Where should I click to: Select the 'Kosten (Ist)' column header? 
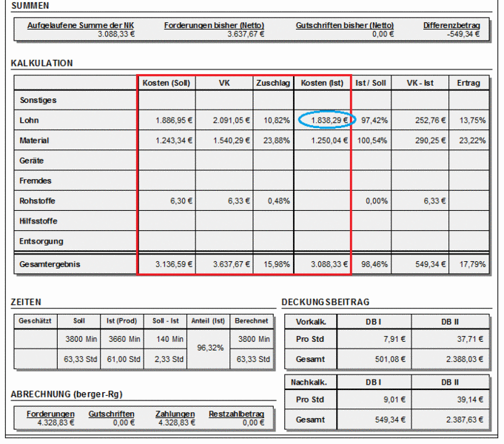pos(322,83)
